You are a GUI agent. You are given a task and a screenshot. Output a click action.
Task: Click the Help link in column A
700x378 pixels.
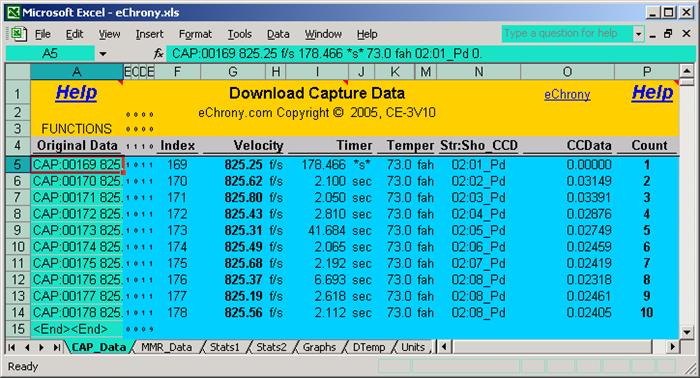point(76,93)
